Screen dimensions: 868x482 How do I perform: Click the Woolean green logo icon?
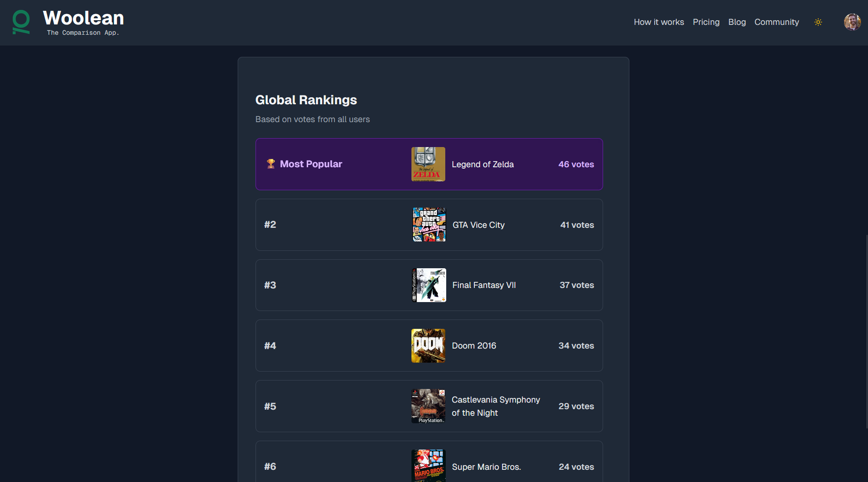(x=21, y=22)
